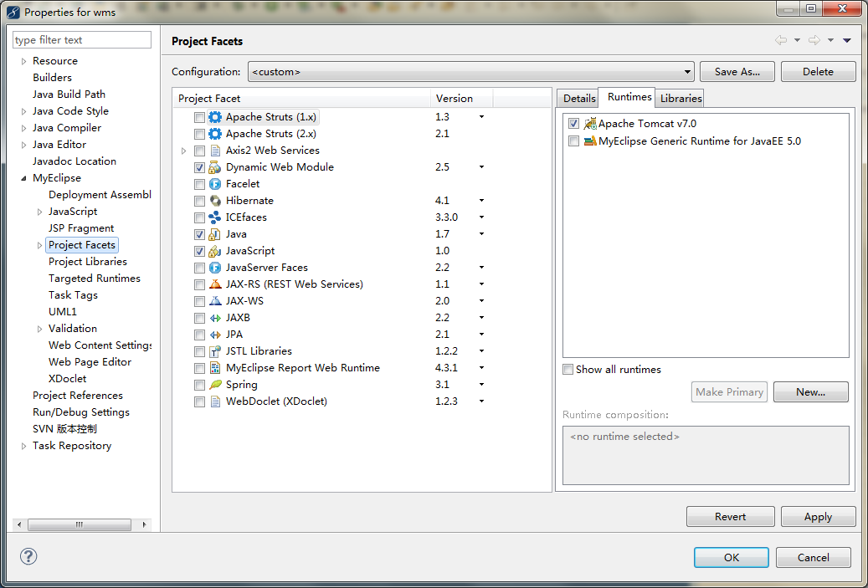Click the Project Facet column header
This screenshot has height=588, width=868.
[301, 99]
